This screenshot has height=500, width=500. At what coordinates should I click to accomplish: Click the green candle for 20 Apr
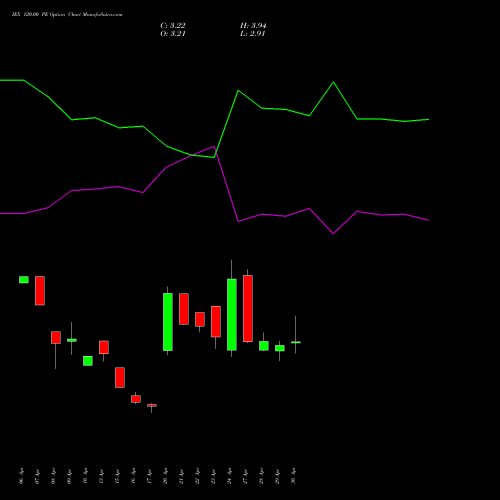click(168, 322)
